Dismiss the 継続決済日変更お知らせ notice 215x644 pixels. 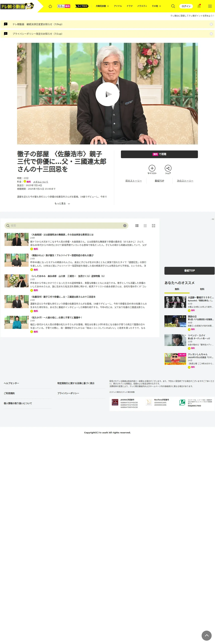tap(211, 24)
